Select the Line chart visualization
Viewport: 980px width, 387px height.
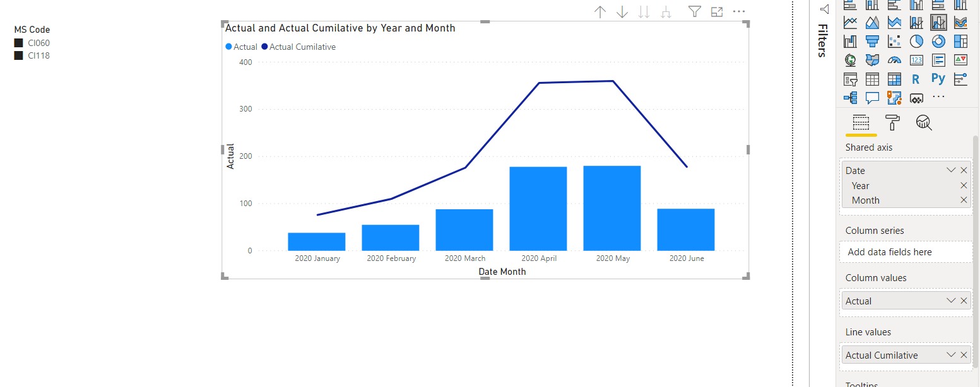tap(851, 23)
